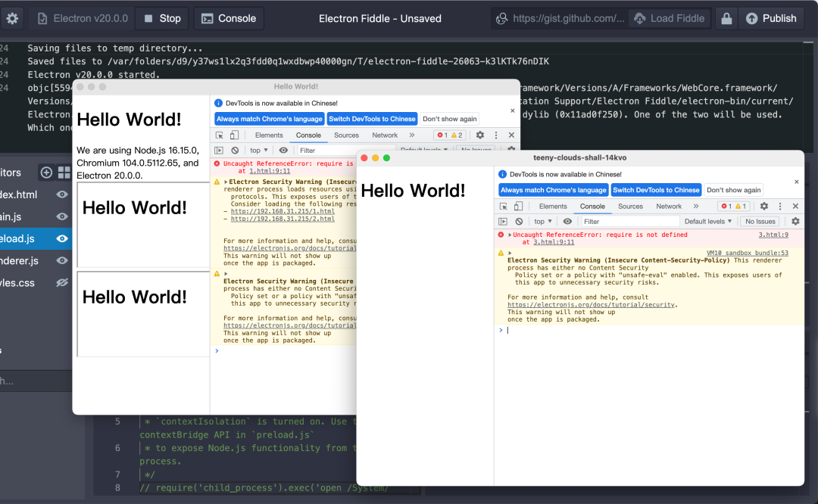Image resolution: width=818 pixels, height=504 pixels.
Task: Open Console tab in Hello World DevTools
Action: pyautogui.click(x=308, y=135)
